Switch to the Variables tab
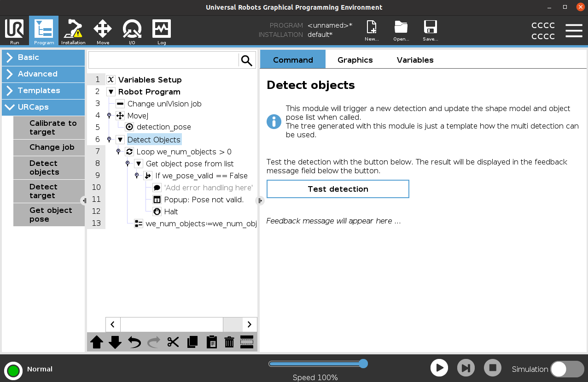This screenshot has height=382, width=588. click(x=415, y=60)
